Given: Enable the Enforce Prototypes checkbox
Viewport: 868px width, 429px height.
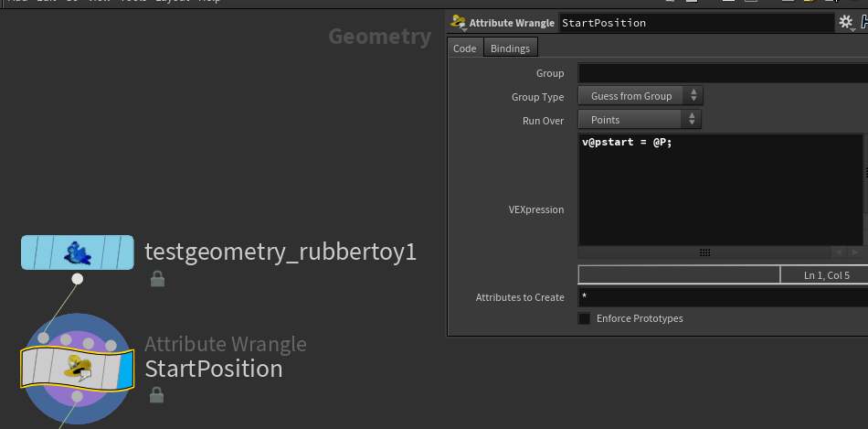Looking at the screenshot, I should pos(584,318).
